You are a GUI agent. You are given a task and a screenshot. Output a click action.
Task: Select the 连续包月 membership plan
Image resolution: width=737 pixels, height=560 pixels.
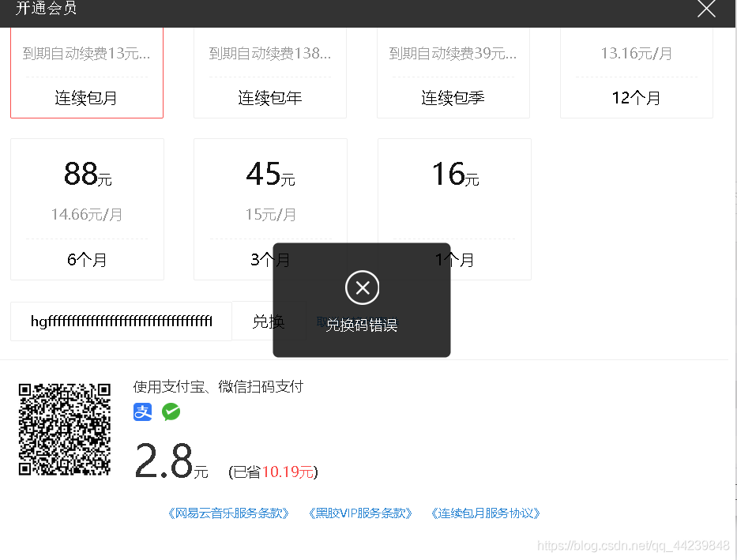(86, 73)
